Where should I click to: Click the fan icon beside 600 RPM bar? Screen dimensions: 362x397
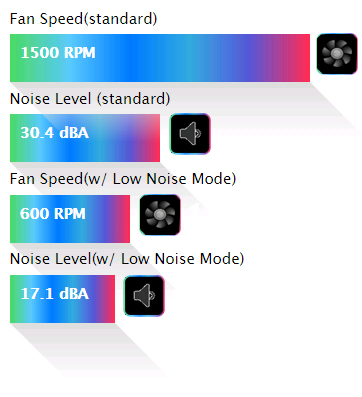(160, 215)
